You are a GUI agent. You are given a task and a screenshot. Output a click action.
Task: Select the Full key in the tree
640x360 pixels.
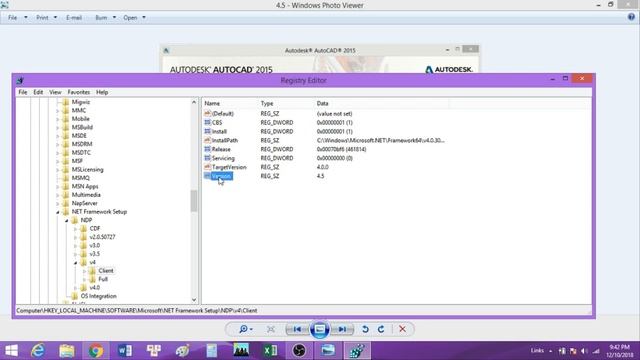[x=103, y=279]
